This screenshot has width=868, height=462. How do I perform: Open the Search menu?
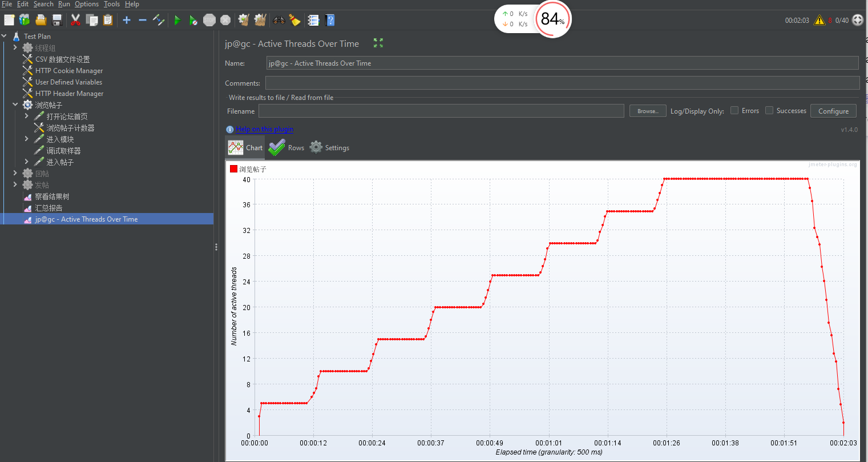tap(43, 4)
